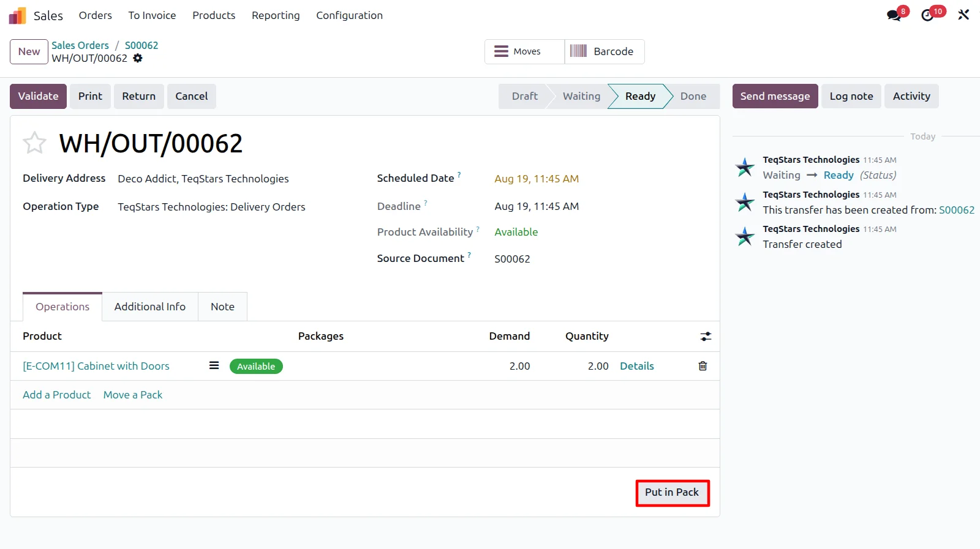This screenshot has width=980, height=549.
Task: Click the Print button
Action: click(x=90, y=96)
